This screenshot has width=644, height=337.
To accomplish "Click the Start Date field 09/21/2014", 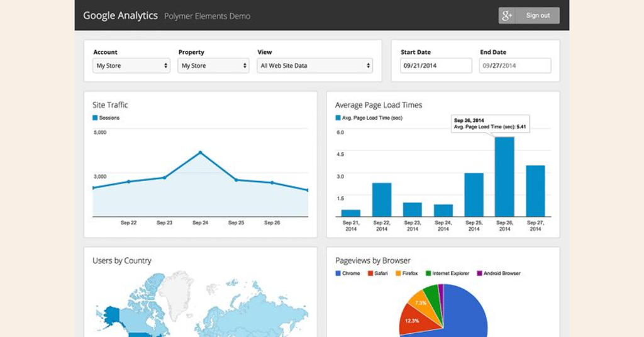I will [436, 65].
